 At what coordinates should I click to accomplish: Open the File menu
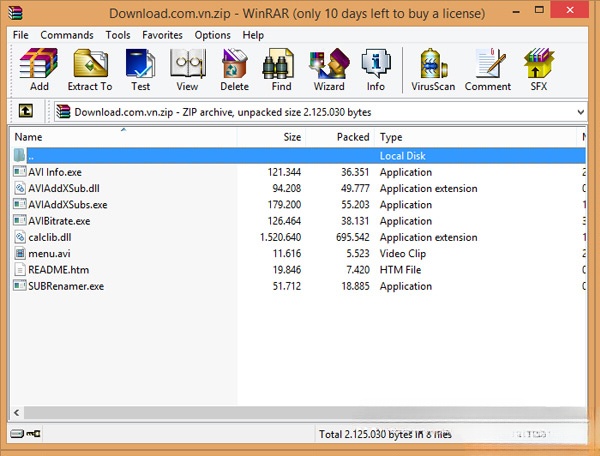(x=21, y=35)
